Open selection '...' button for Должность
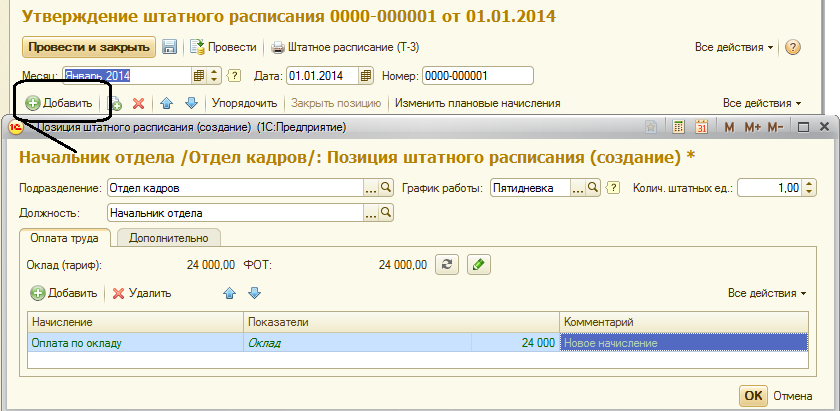The image size is (840, 411). [x=371, y=213]
